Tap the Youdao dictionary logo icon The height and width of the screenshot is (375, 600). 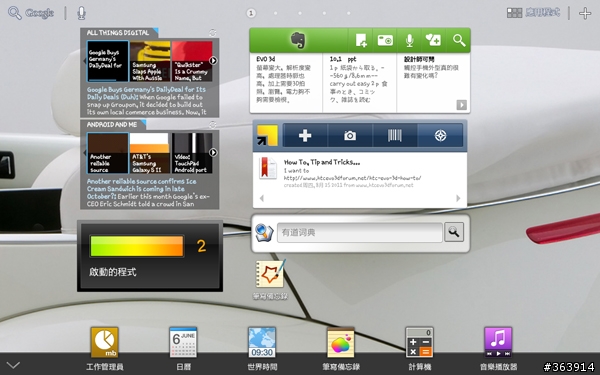click(264, 232)
